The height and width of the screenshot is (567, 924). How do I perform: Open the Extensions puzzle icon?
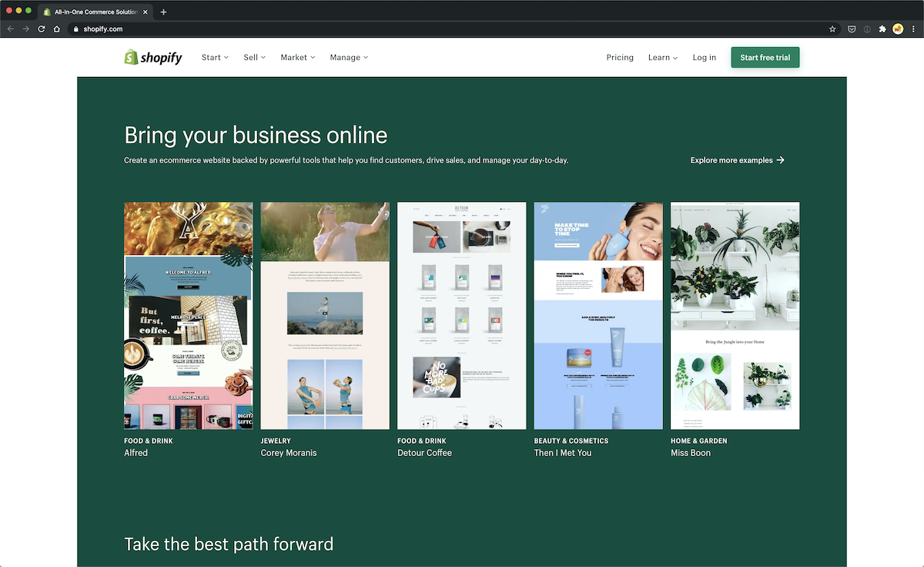click(x=882, y=29)
